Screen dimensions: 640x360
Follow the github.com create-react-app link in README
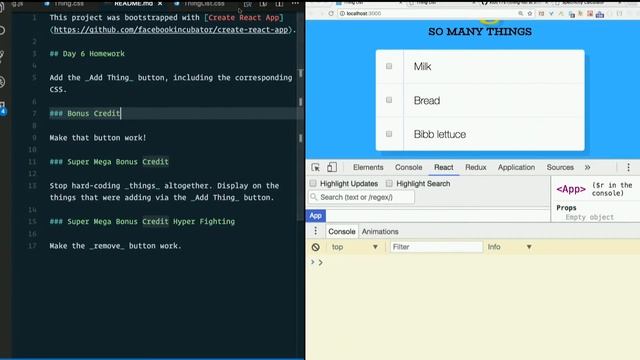171,30
